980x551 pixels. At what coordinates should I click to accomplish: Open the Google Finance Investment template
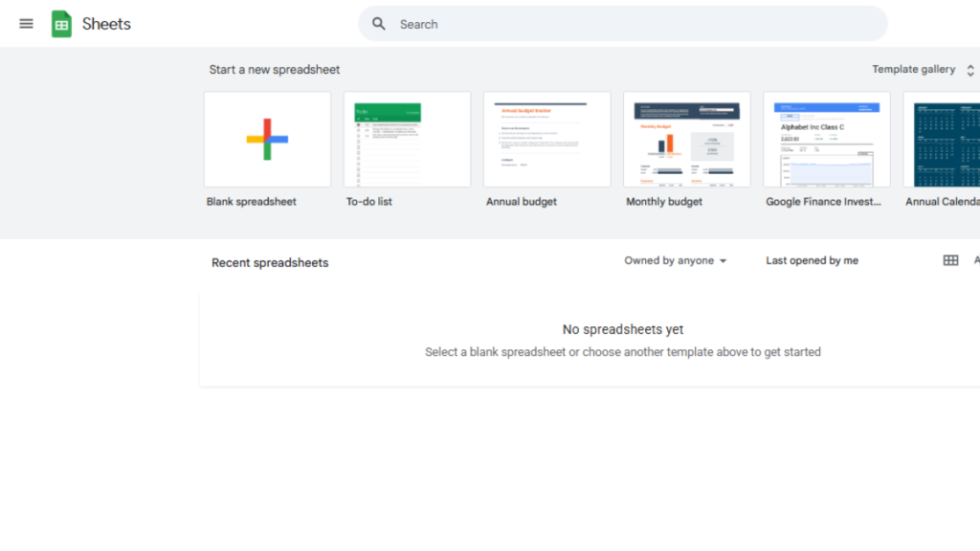826,139
